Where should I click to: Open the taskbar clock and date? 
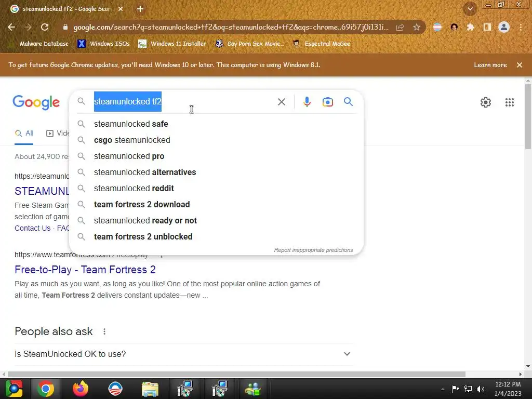point(508,389)
